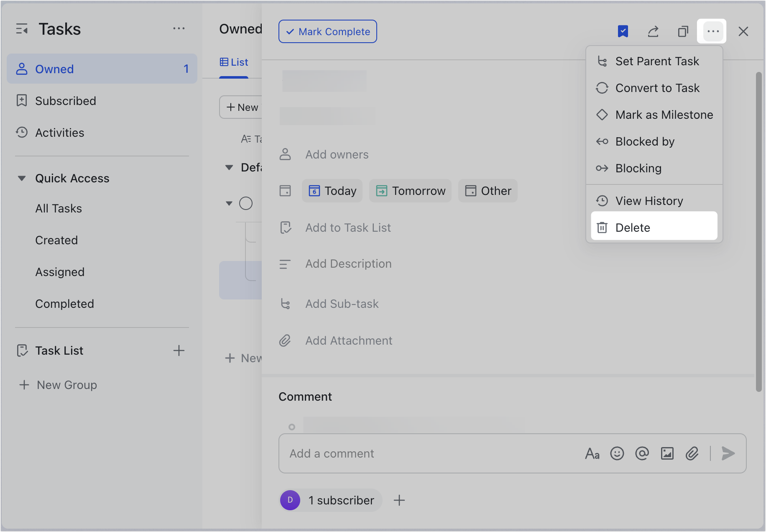Insert an emoji into the comment
This screenshot has height=532, width=766.
tap(617, 453)
